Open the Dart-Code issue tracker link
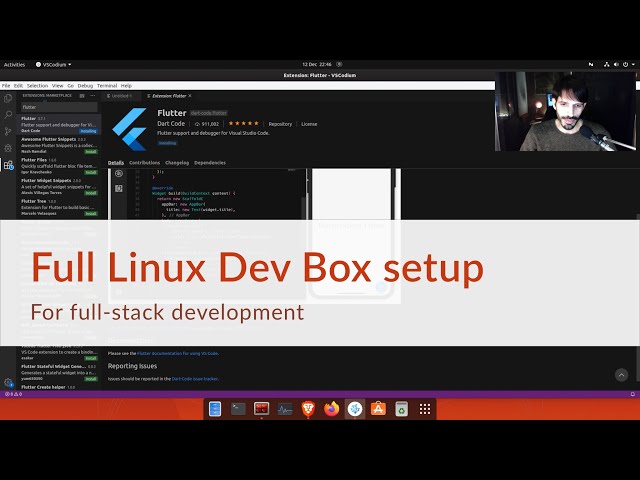Screen dimensions: 640x480 [195, 379]
